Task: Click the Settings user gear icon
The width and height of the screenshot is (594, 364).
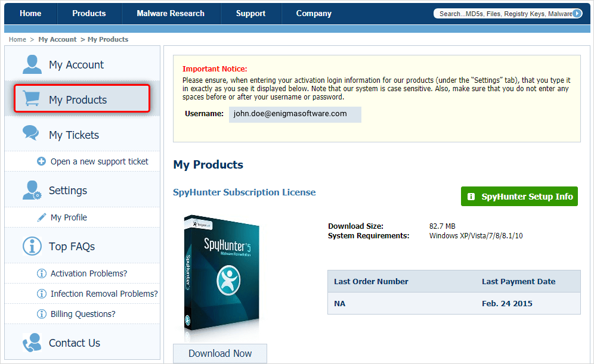Action: click(x=32, y=190)
